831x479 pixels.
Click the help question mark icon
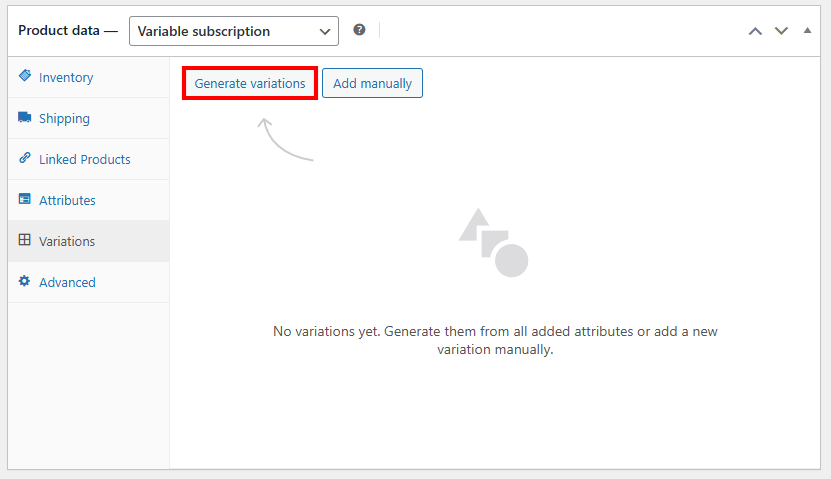tap(360, 30)
